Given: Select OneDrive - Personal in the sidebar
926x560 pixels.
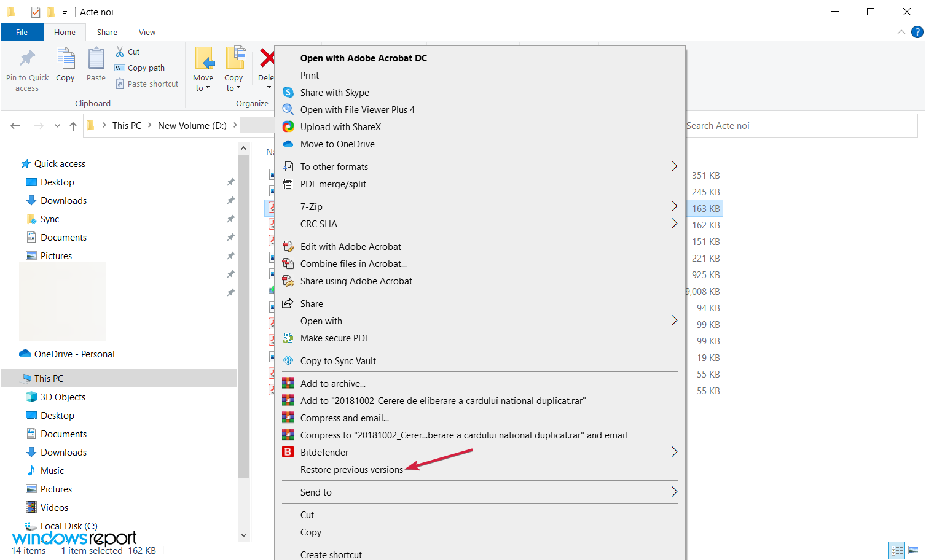Looking at the screenshot, I should [74, 354].
